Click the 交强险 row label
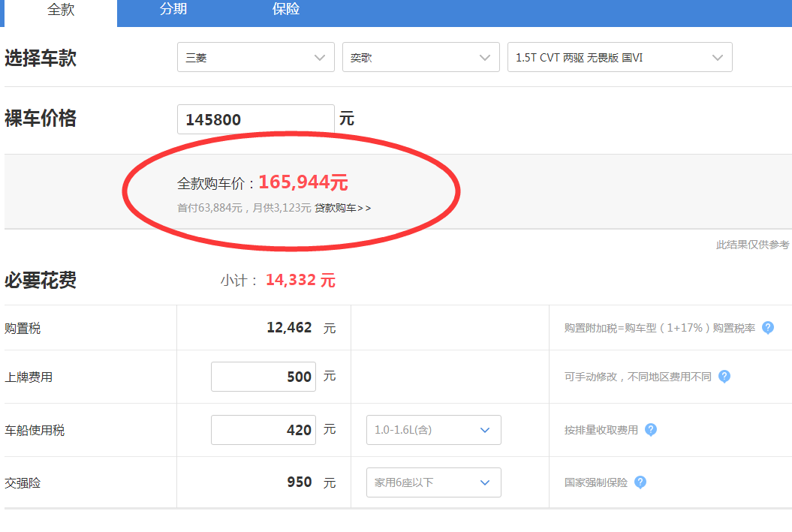The image size is (792, 532). pos(23,483)
